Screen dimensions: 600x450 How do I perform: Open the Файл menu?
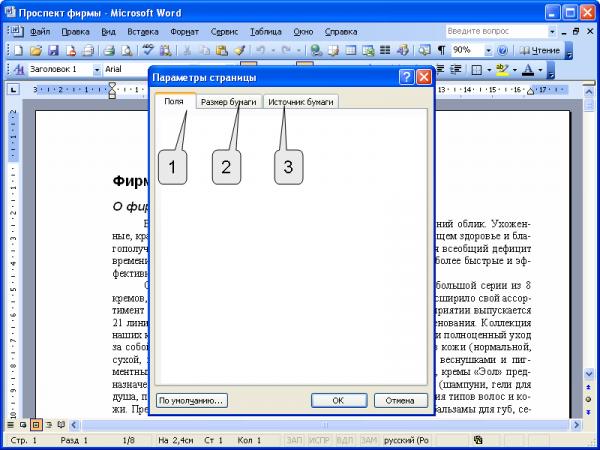pyautogui.click(x=40, y=32)
